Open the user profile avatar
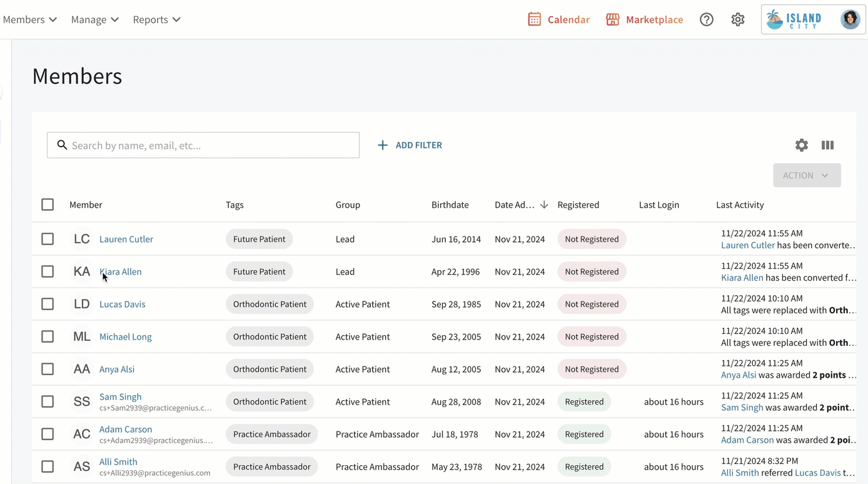The height and width of the screenshot is (484, 868). pos(850,19)
